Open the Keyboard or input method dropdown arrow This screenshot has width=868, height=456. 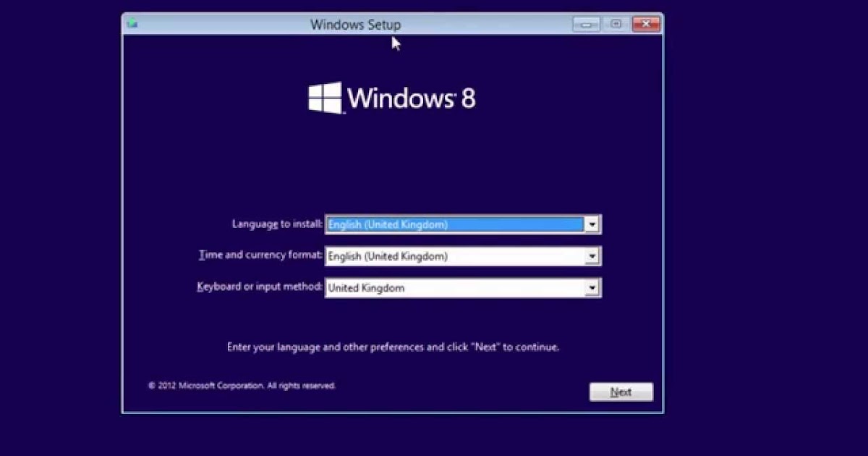tap(592, 288)
